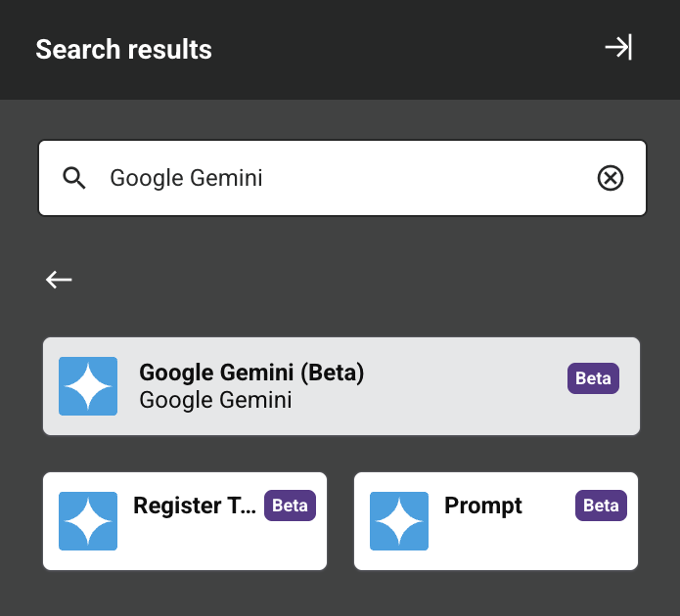The width and height of the screenshot is (680, 616).
Task: Clear the Google Gemini search text
Action: (x=610, y=178)
